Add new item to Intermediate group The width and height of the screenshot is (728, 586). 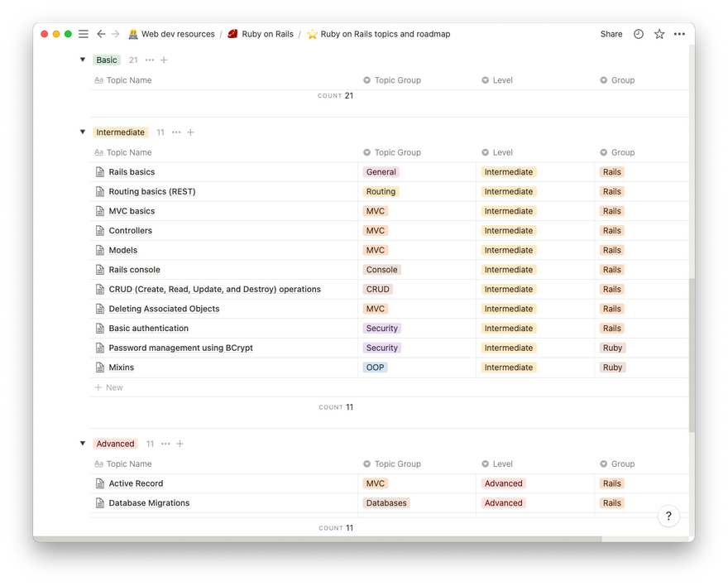(x=190, y=132)
